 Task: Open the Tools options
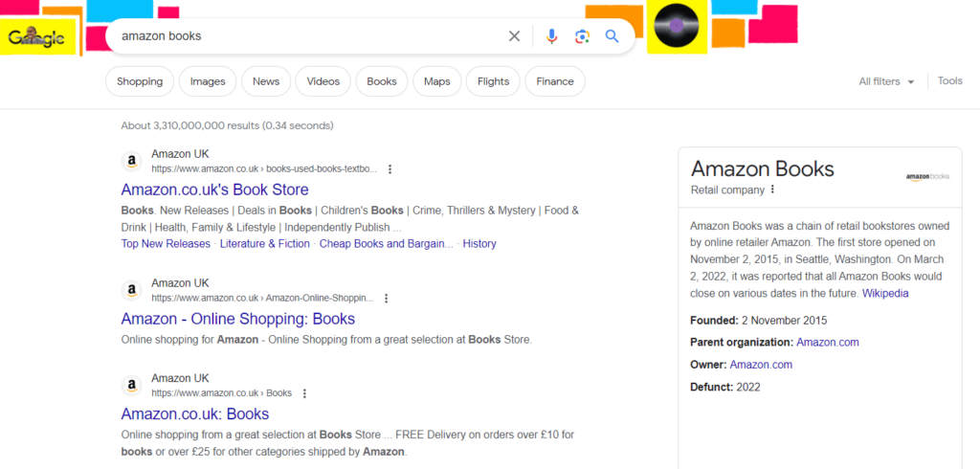click(950, 80)
